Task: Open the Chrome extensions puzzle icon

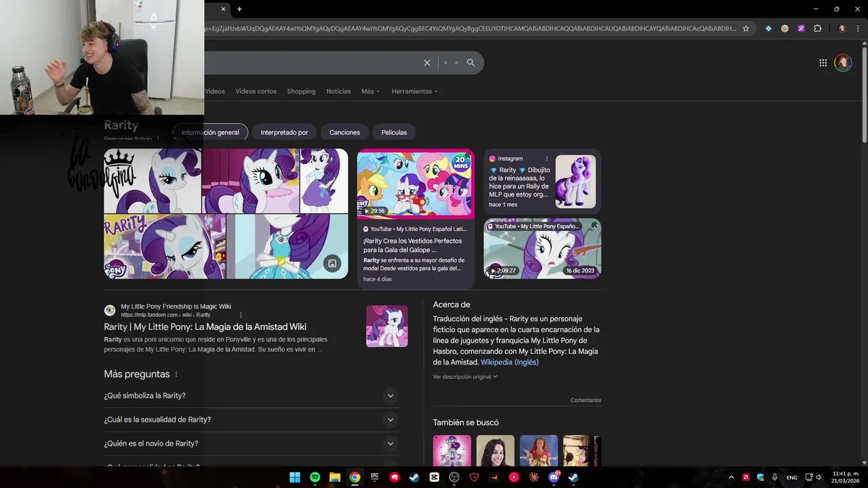Action: 817,28
